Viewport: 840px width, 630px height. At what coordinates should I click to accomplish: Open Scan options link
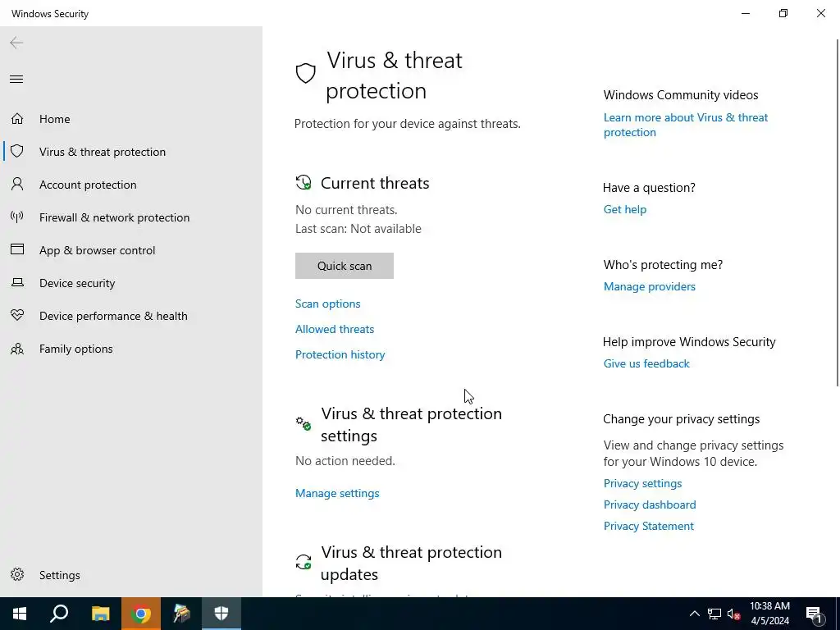point(328,304)
